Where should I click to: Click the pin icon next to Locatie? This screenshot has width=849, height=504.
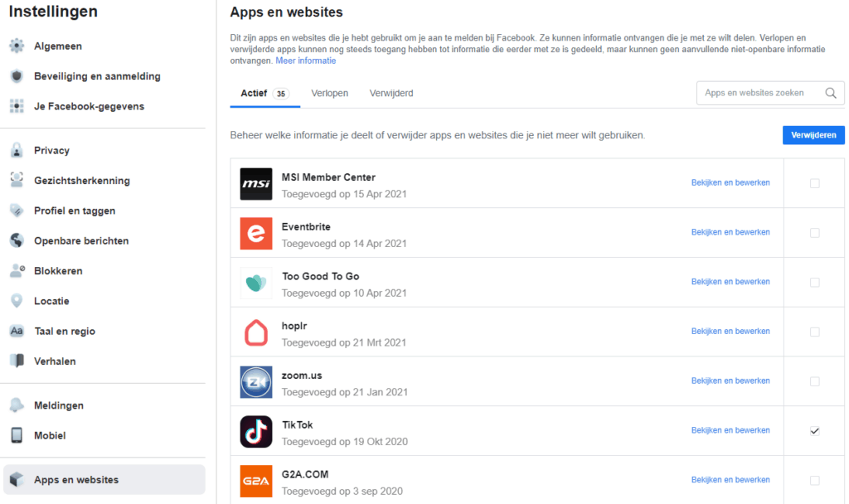point(17,301)
